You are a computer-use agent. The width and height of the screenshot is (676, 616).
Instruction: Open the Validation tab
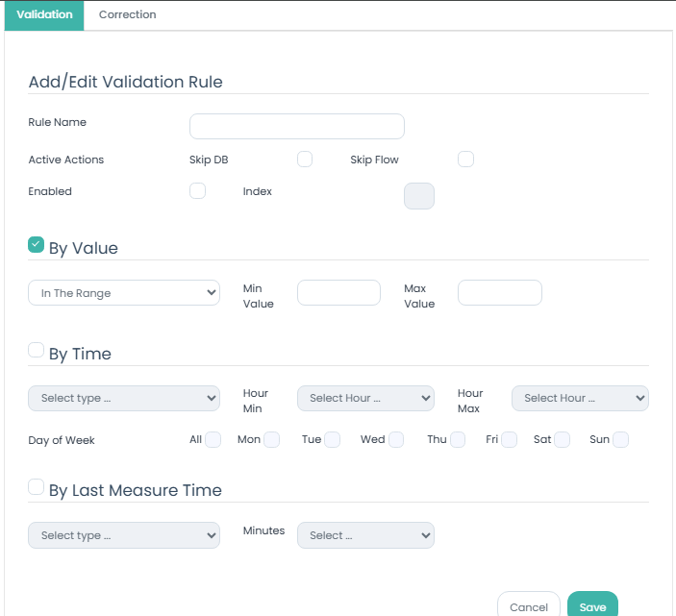(44, 15)
